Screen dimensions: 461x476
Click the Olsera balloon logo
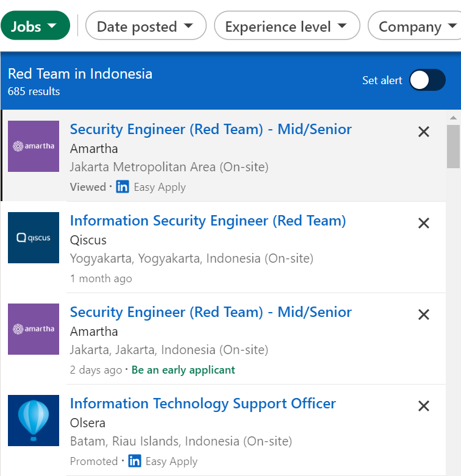click(34, 421)
